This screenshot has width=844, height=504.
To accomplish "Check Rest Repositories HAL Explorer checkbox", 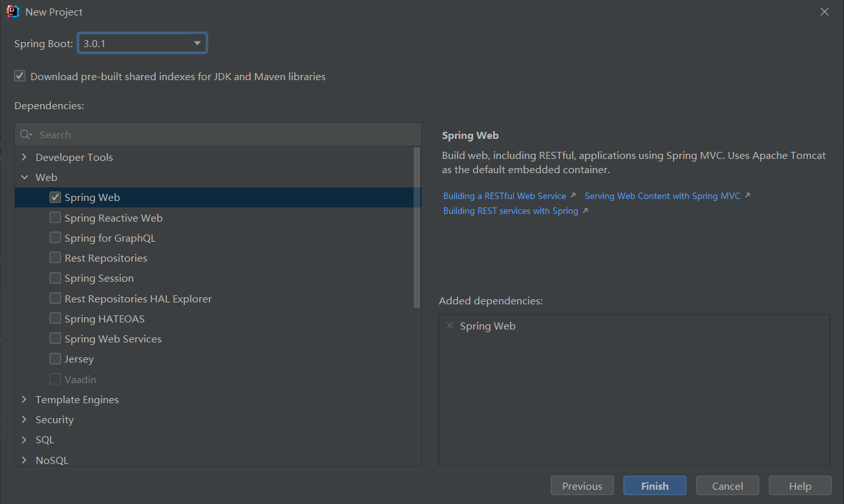I will click(x=55, y=299).
